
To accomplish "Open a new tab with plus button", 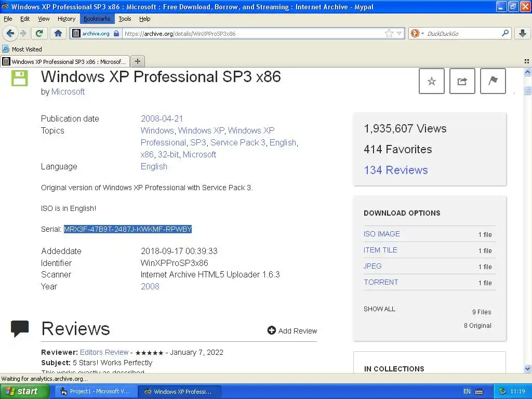I will (137, 61).
